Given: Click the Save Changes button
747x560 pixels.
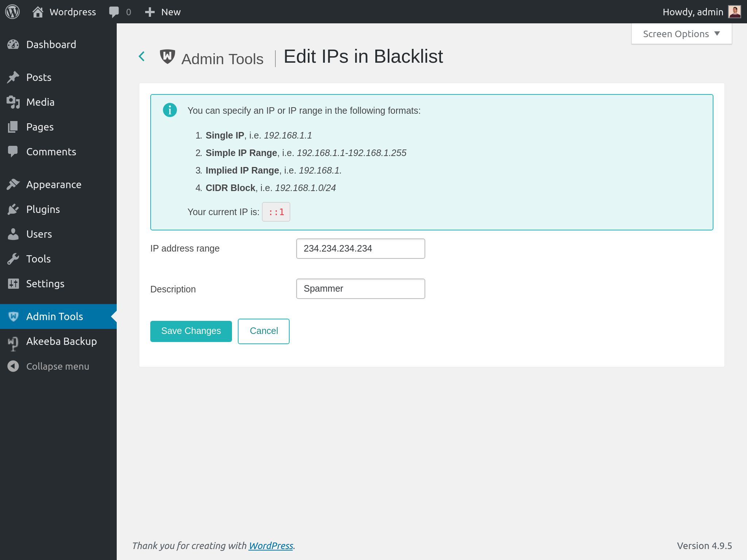Looking at the screenshot, I should [191, 331].
